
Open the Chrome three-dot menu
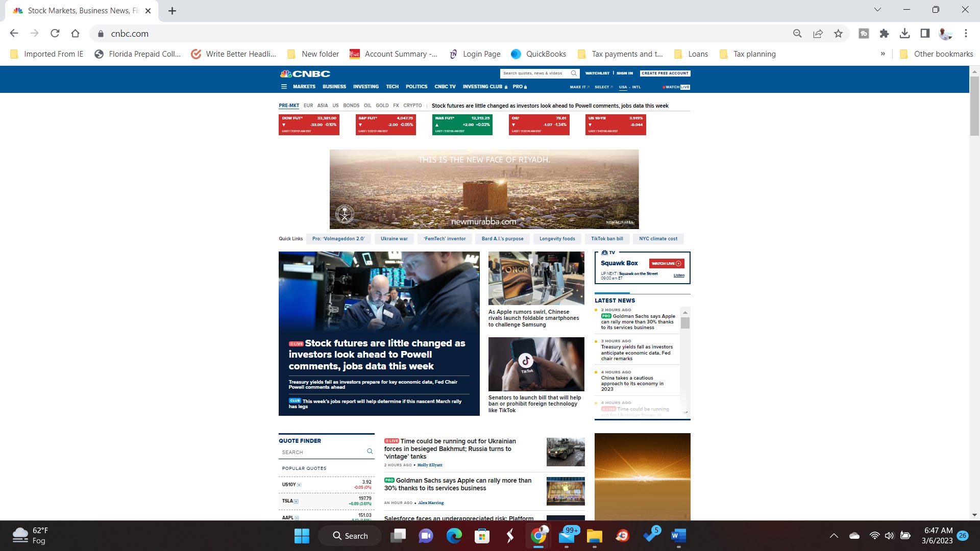(966, 33)
